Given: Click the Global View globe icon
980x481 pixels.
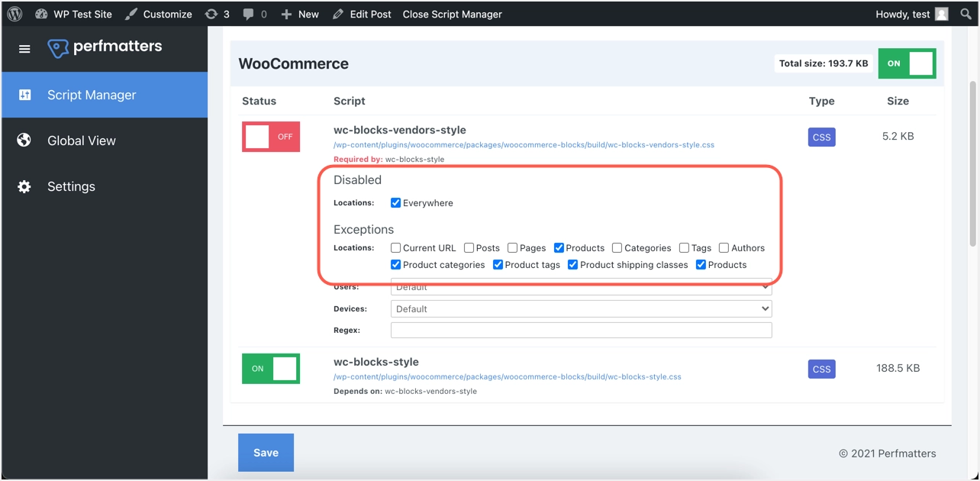Looking at the screenshot, I should point(24,140).
